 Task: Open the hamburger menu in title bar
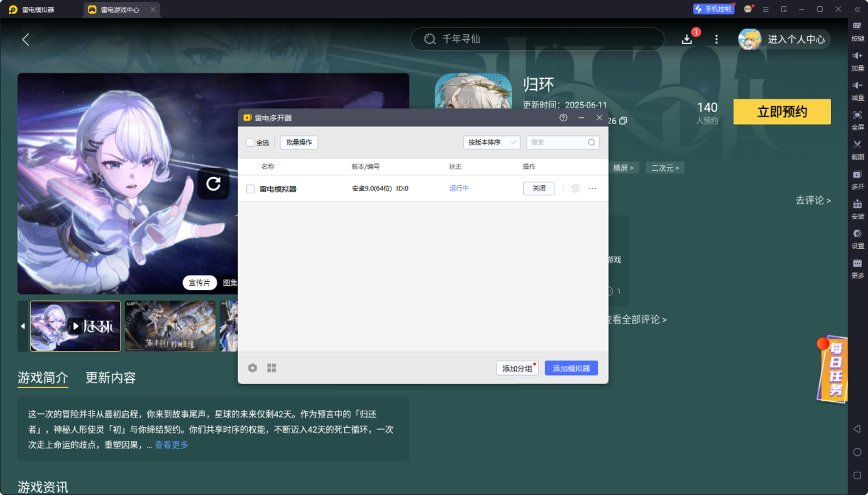point(766,9)
